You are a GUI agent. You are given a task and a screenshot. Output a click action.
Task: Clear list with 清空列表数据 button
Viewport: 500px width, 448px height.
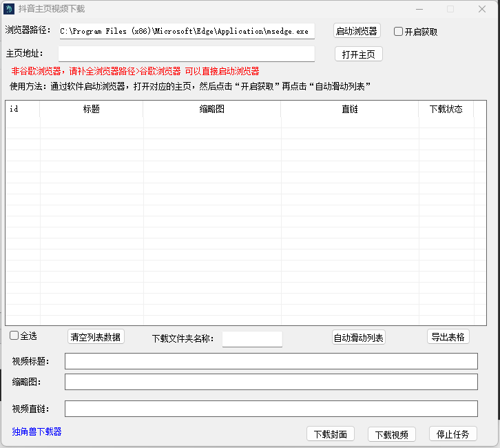pyautogui.click(x=96, y=337)
